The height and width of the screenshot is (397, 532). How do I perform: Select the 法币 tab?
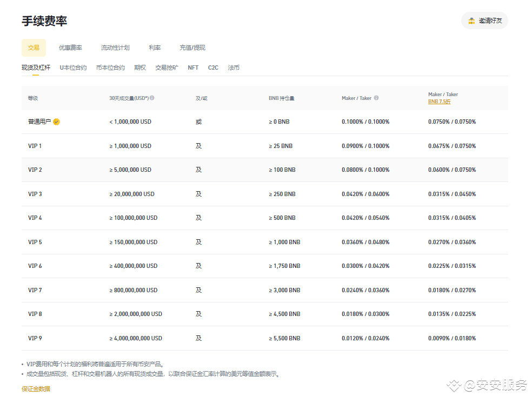[x=234, y=67]
